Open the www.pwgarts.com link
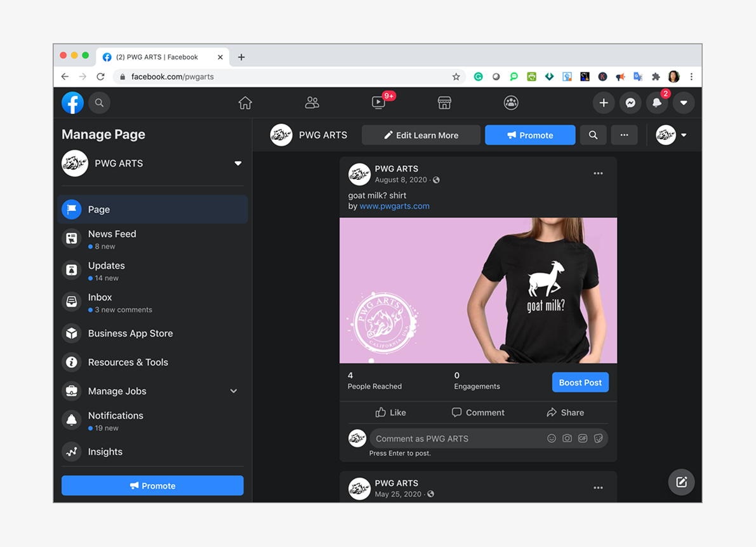The width and height of the screenshot is (756, 547). [x=394, y=206]
